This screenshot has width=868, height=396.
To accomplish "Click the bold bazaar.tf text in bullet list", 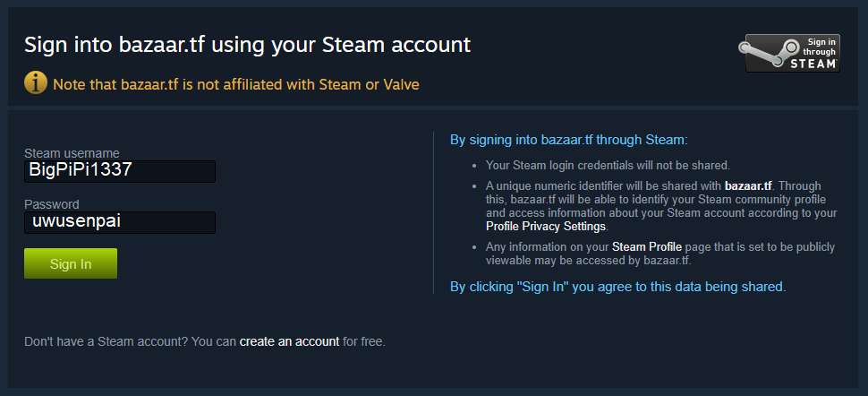I will (748, 185).
